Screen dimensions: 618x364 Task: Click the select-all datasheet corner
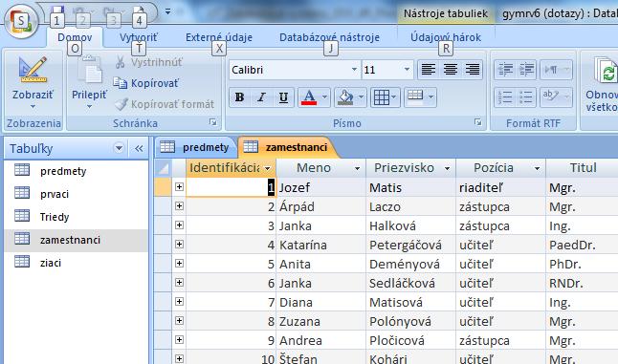[163, 168]
